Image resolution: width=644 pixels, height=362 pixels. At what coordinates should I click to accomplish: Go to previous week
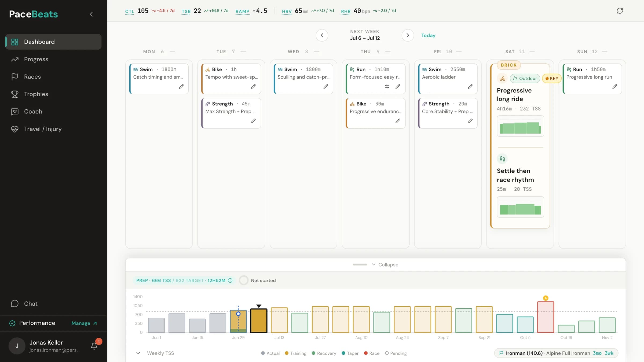click(322, 35)
